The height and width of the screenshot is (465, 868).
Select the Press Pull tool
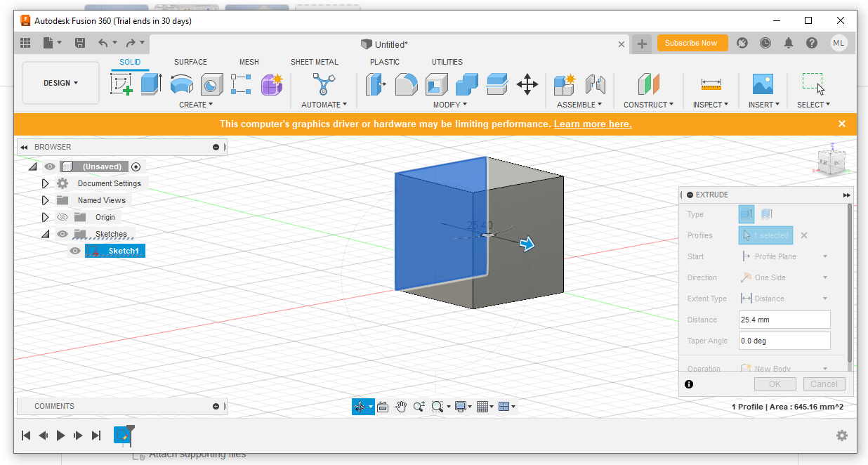click(376, 84)
